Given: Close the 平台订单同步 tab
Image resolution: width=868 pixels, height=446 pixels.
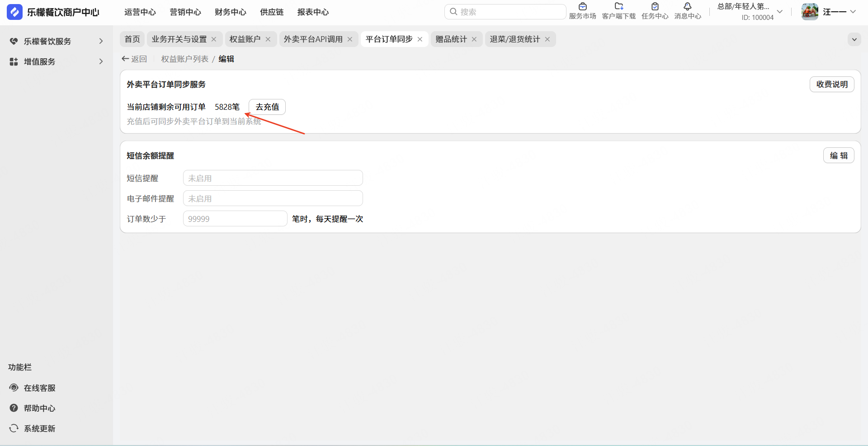Looking at the screenshot, I should [x=420, y=39].
